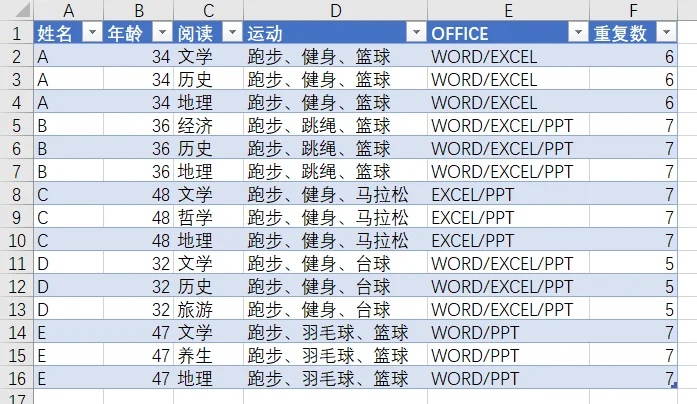
Task: Select cell 养生 in row 15
Action: coord(208,355)
